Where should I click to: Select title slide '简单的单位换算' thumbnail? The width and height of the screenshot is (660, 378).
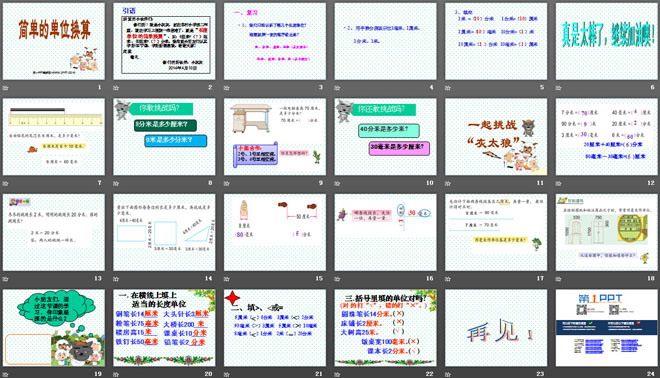click(x=53, y=41)
